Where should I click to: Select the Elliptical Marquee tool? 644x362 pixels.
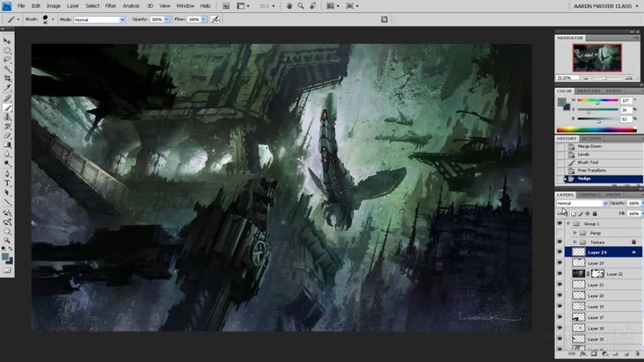[7, 50]
